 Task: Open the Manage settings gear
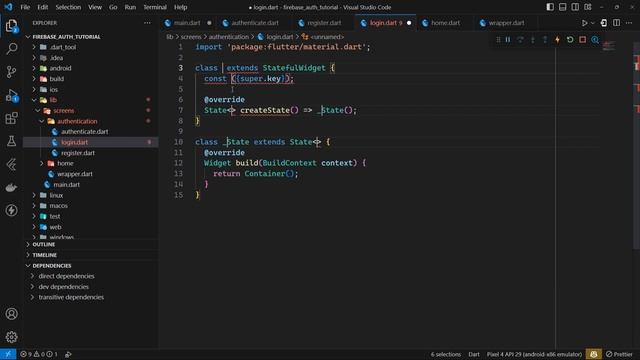click(11, 337)
